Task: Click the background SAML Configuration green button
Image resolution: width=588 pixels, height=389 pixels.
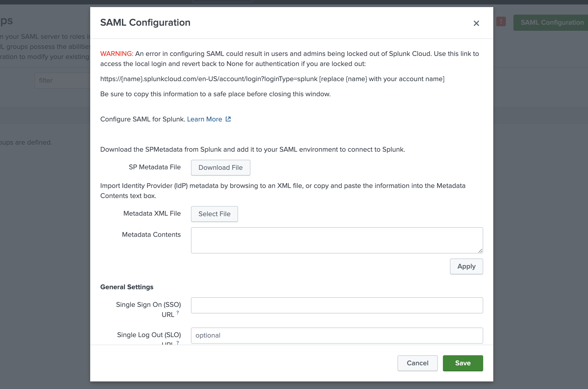Action: 551,23
